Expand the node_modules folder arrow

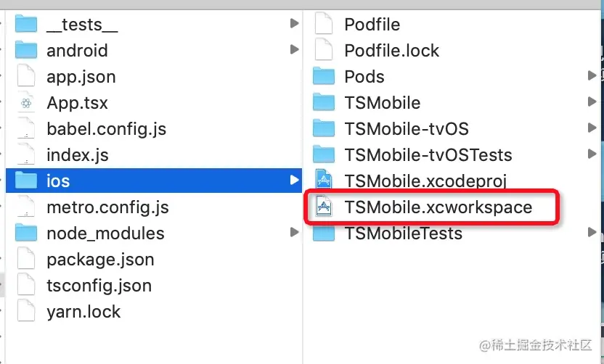pyautogui.click(x=294, y=233)
